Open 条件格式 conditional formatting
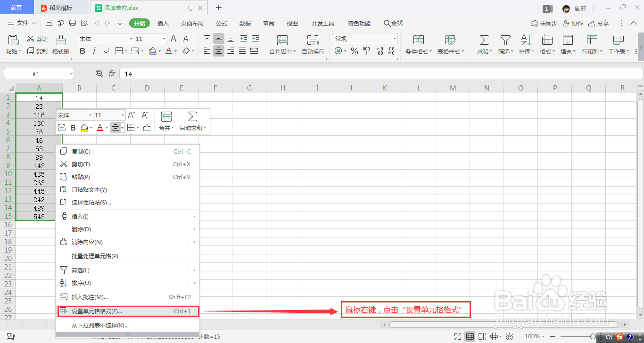This screenshot has width=644, height=343. 418,45
